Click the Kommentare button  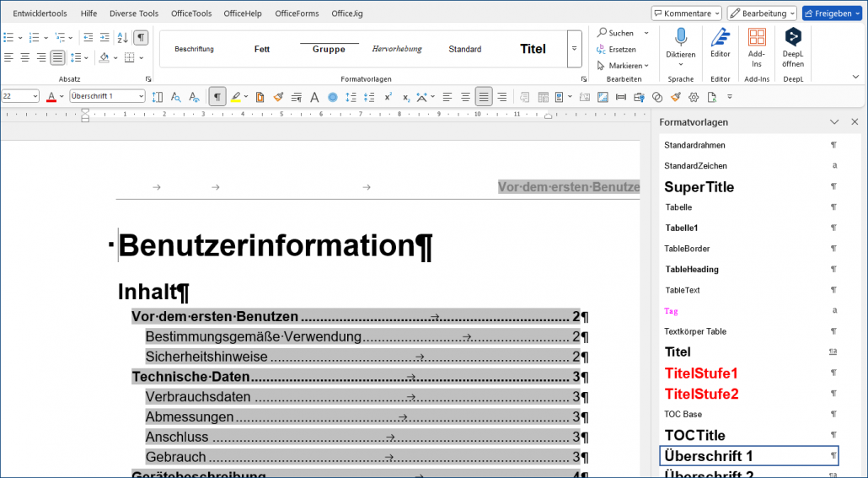click(x=686, y=13)
